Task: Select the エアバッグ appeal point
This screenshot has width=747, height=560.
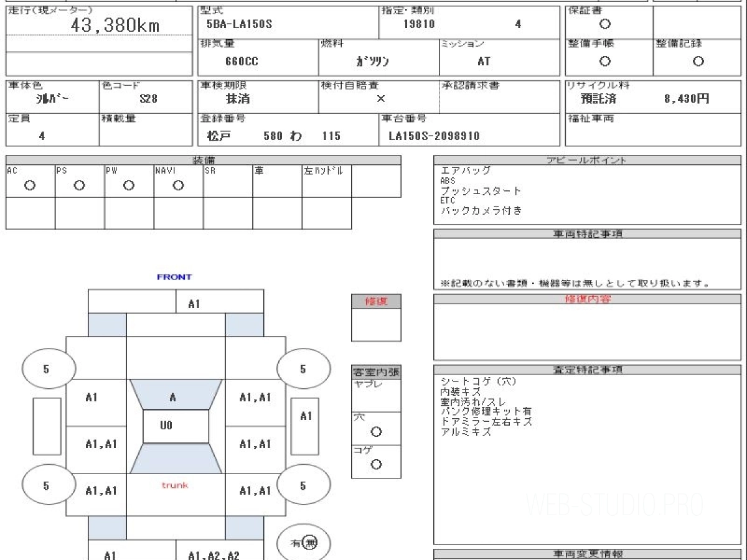Action: click(x=466, y=170)
